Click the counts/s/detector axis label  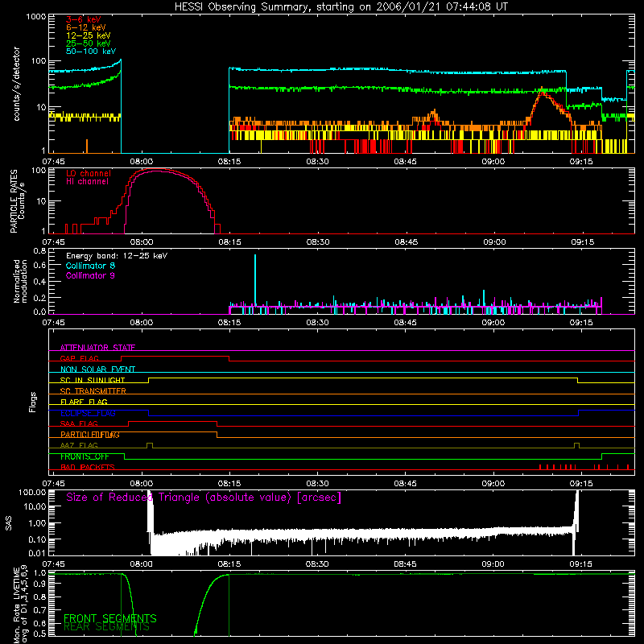point(16,84)
